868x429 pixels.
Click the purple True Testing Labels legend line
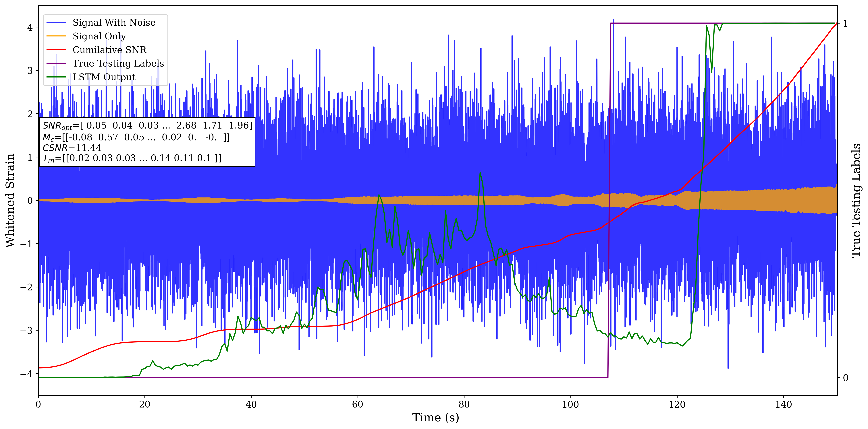point(56,63)
